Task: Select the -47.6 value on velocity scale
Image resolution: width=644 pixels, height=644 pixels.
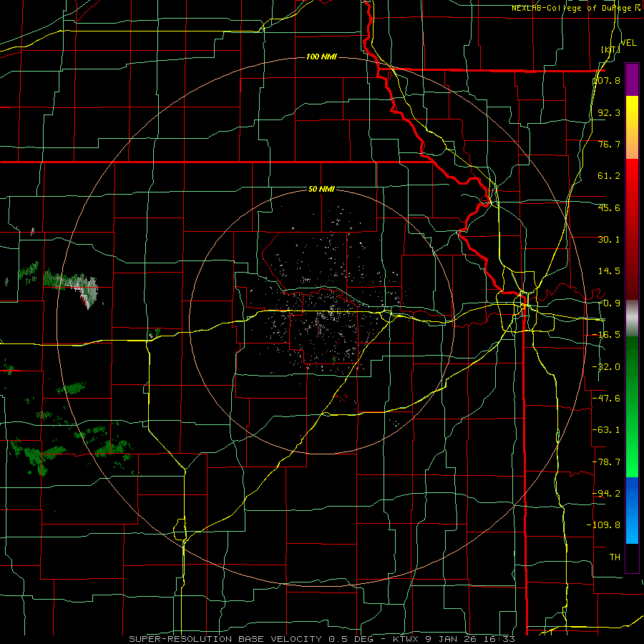Action: click(x=607, y=399)
